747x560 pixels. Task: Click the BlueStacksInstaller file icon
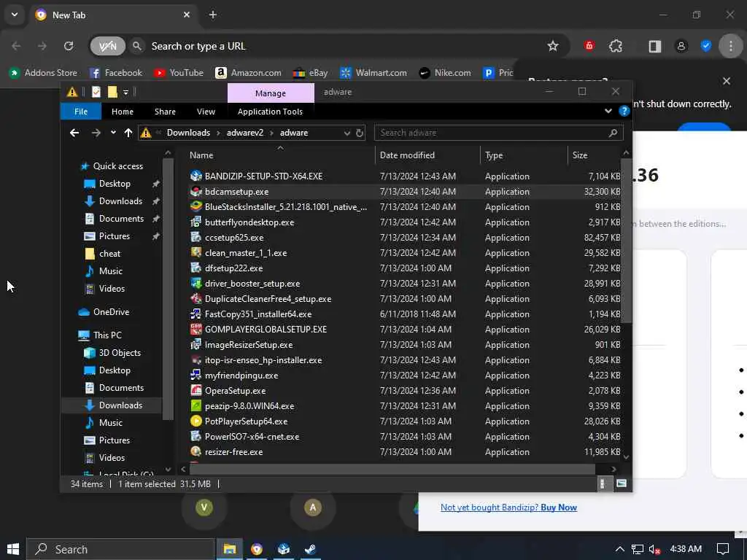tap(196, 206)
